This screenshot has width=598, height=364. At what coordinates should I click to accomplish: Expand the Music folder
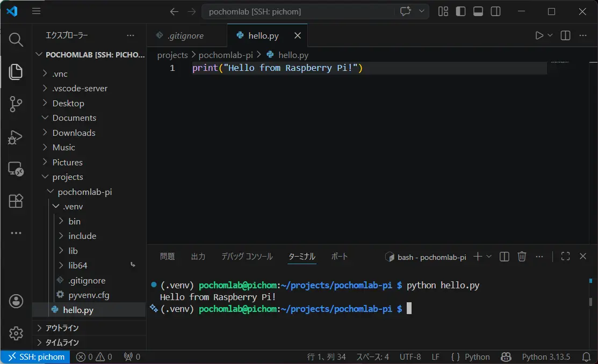[x=89, y=148]
